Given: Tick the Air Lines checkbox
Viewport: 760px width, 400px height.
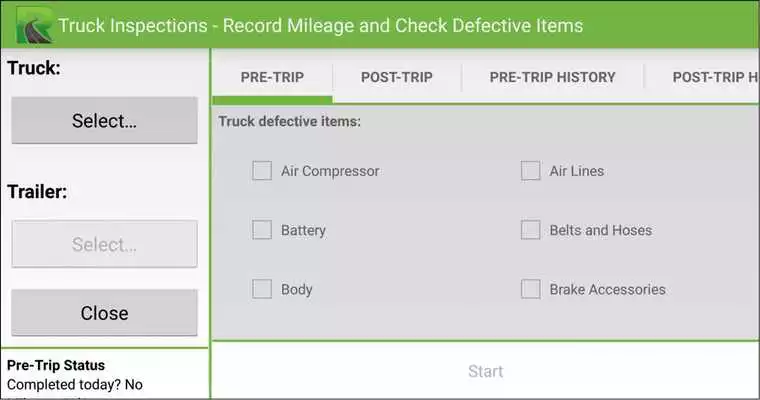Looking at the screenshot, I should [x=530, y=171].
